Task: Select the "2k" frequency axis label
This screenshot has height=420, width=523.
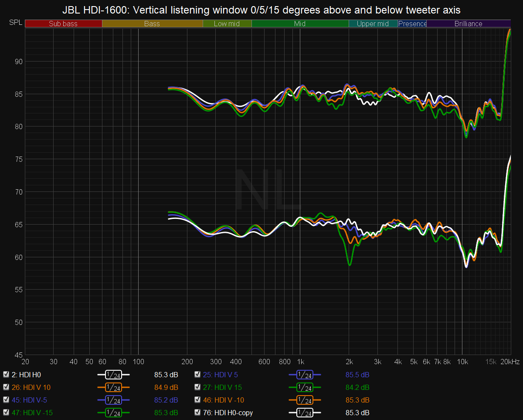Action: tap(349, 362)
